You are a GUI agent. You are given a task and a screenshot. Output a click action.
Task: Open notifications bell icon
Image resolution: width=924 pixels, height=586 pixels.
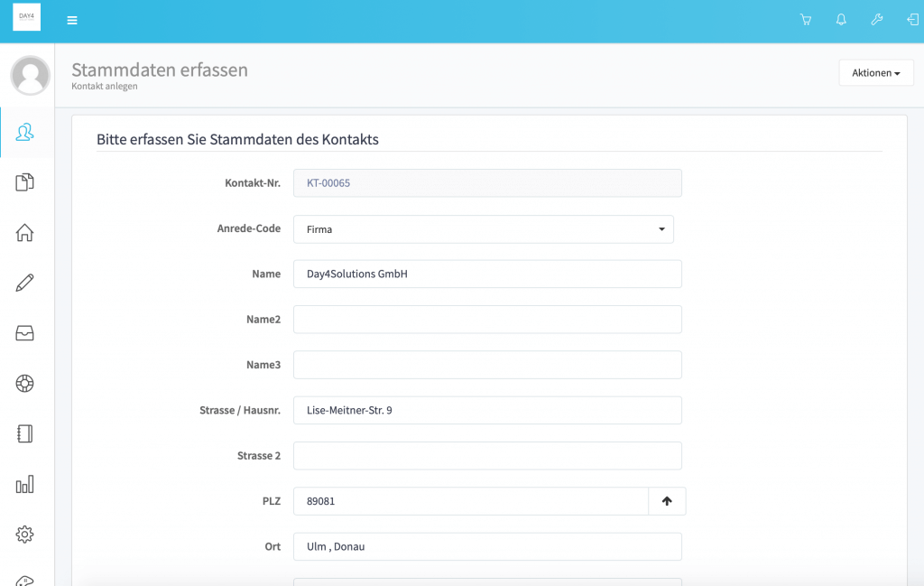tap(841, 20)
